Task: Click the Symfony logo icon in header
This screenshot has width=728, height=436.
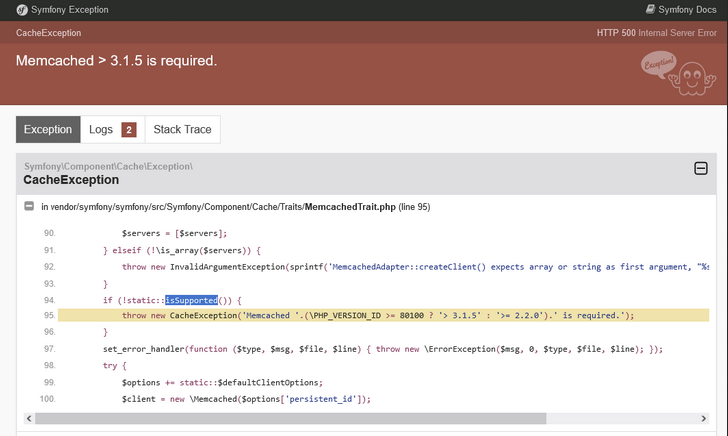Action: pyautogui.click(x=22, y=10)
